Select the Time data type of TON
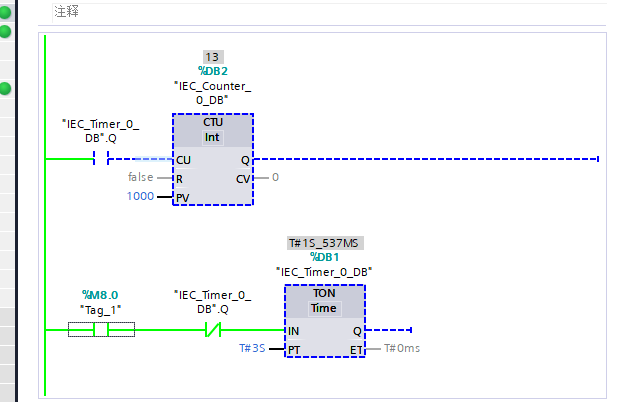 tap(324, 309)
